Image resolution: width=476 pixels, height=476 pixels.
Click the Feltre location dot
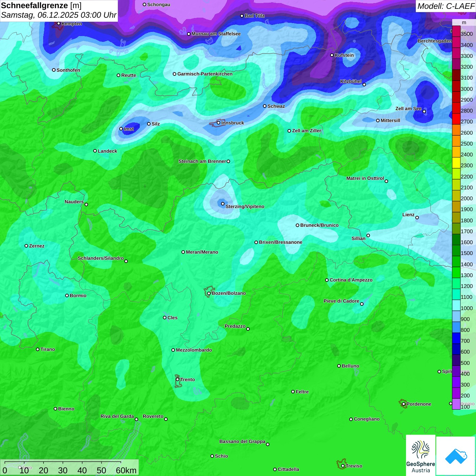[x=293, y=392]
